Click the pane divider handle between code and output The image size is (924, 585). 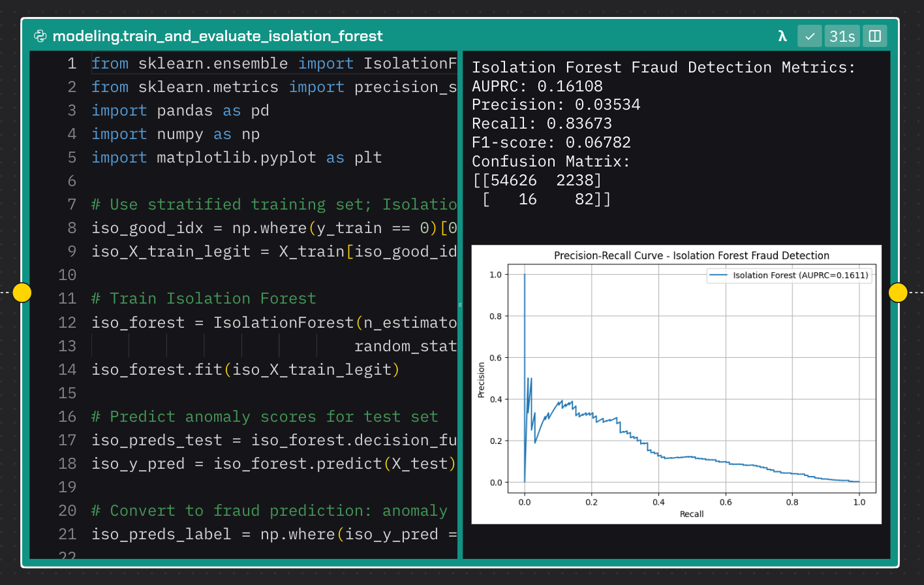click(x=460, y=304)
